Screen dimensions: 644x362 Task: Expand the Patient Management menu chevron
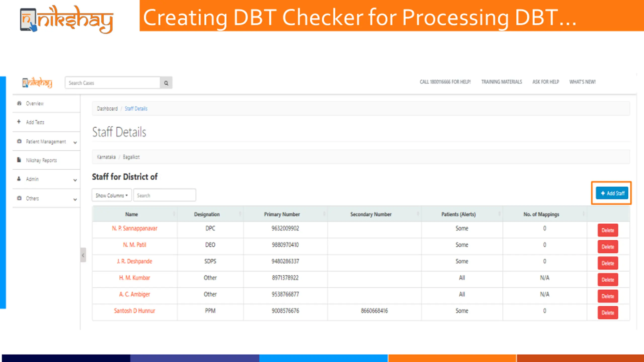(75, 143)
